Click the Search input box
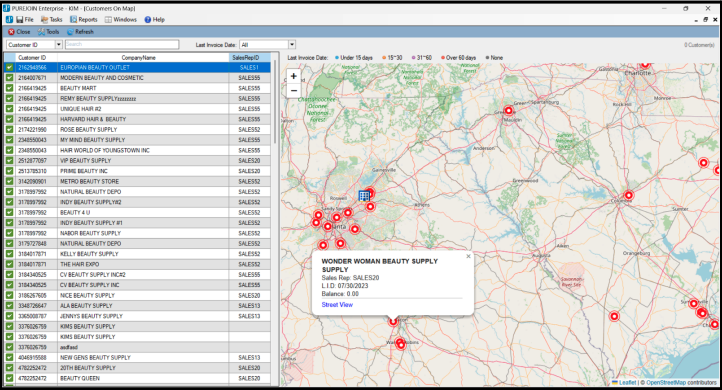This screenshot has width=722, height=390. point(122,44)
